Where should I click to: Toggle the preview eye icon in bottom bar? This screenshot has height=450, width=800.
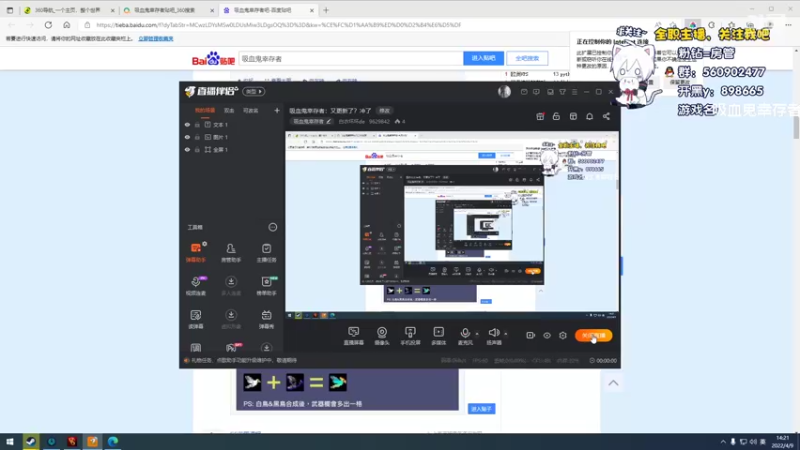click(x=547, y=335)
